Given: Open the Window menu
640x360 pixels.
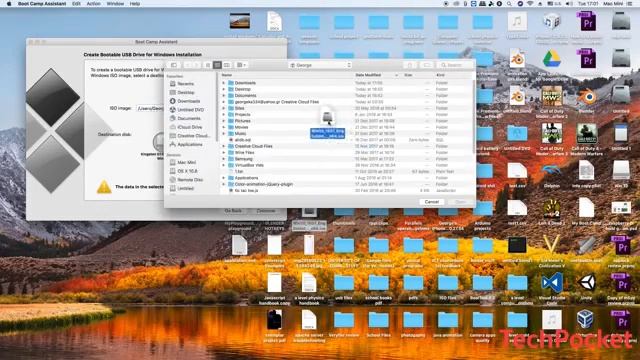Looking at the screenshot, I should point(115,4).
